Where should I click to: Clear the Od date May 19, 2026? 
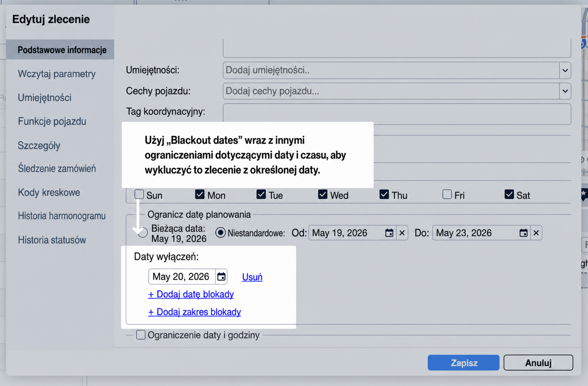pos(402,233)
